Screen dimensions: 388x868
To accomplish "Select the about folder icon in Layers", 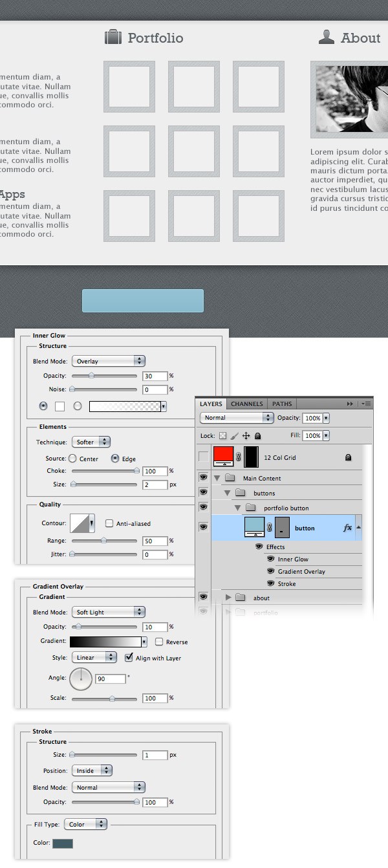I will coord(241,598).
